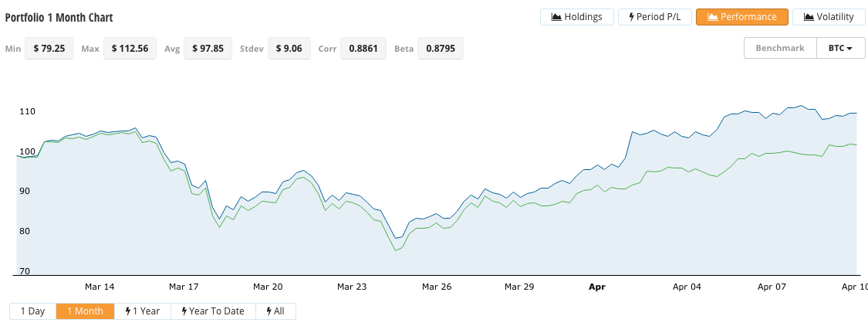The height and width of the screenshot is (326, 868).
Task: Select the Performance chart tab
Action: 741,17
